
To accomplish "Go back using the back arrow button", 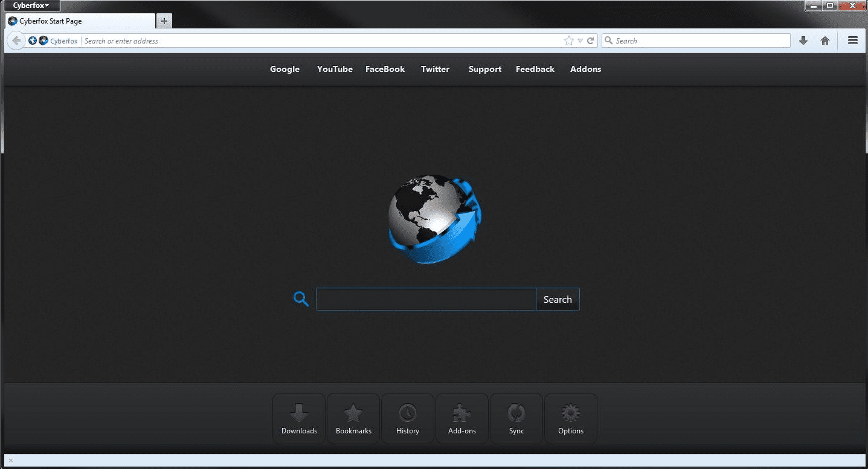I will (16, 40).
